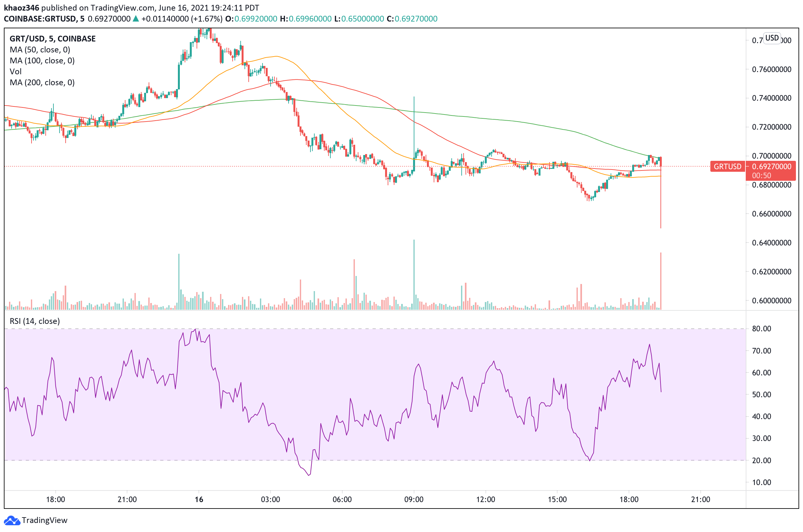Click the 00:50 countdown timer label
Viewport: 803px width, 532px height.
pos(761,175)
